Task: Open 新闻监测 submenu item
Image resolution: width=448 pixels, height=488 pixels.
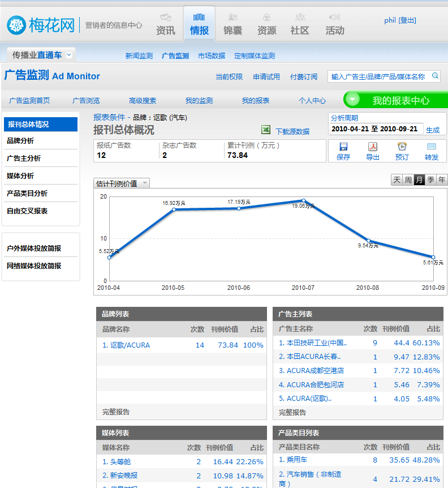Action: [x=139, y=55]
